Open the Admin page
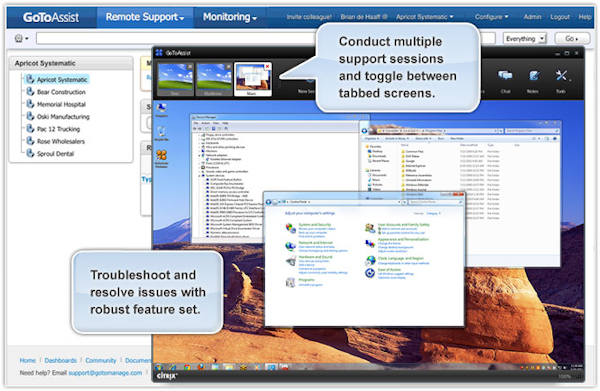This screenshot has width=600, height=391. (532, 17)
